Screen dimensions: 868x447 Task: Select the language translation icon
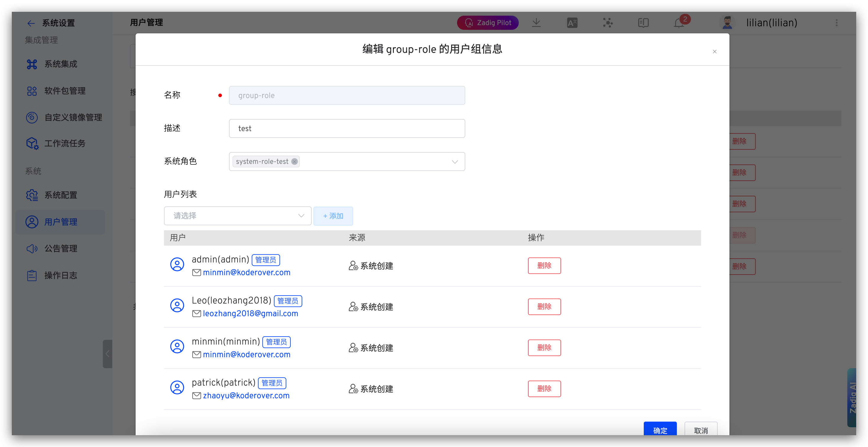click(x=572, y=22)
